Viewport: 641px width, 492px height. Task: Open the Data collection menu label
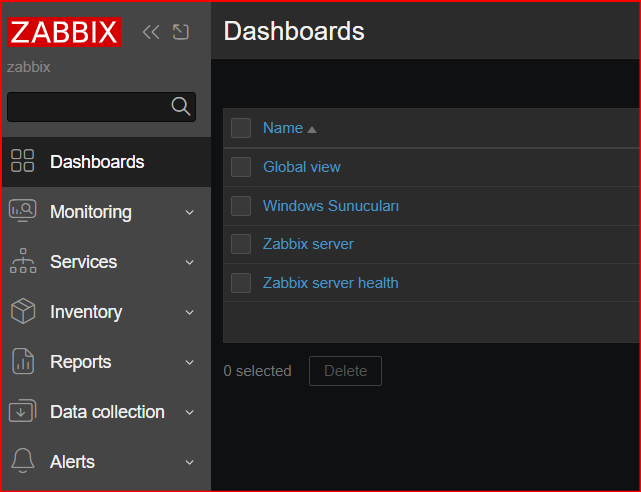(x=107, y=412)
